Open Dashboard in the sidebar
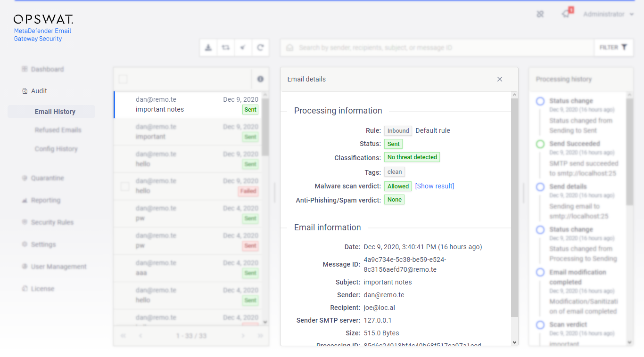Image resolution: width=644 pixels, height=357 pixels. coord(47,69)
